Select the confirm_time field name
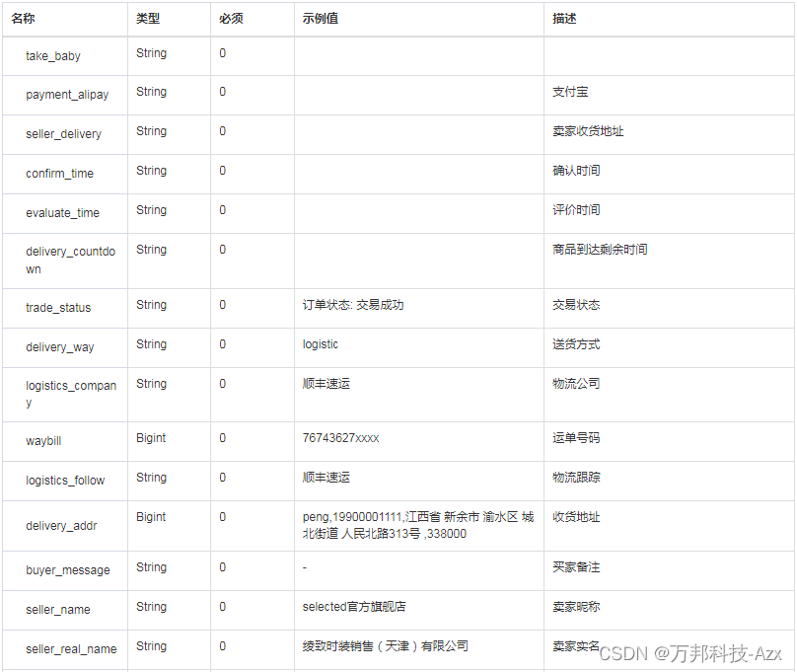This screenshot has width=797, height=672. pos(59,174)
